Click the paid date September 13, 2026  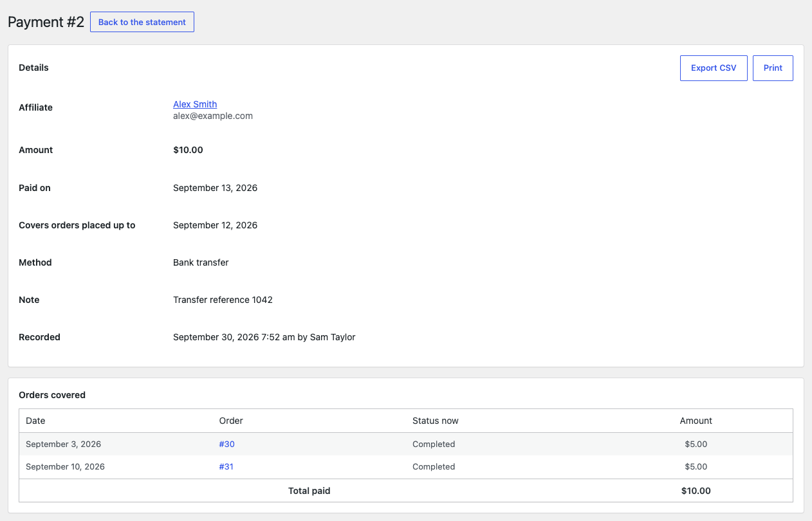pos(215,188)
